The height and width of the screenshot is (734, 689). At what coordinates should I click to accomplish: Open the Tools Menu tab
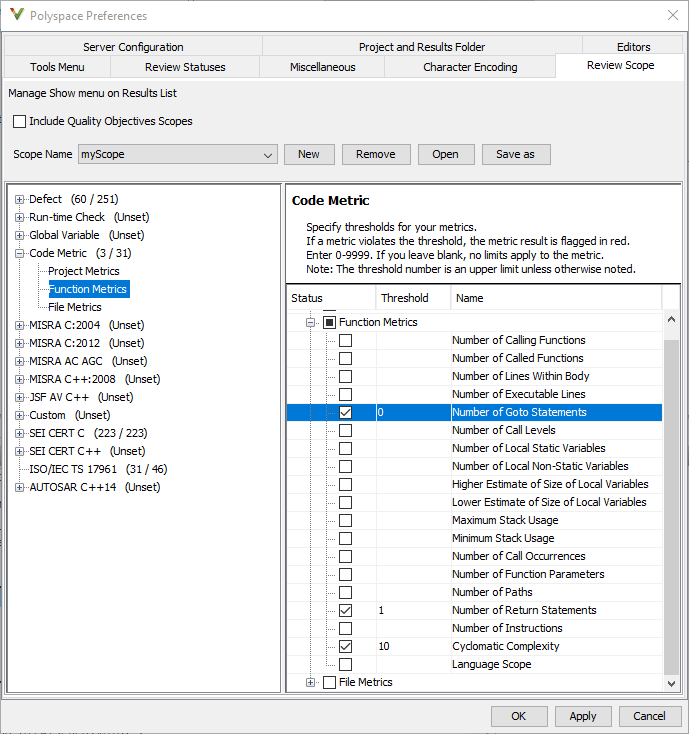tap(57, 67)
